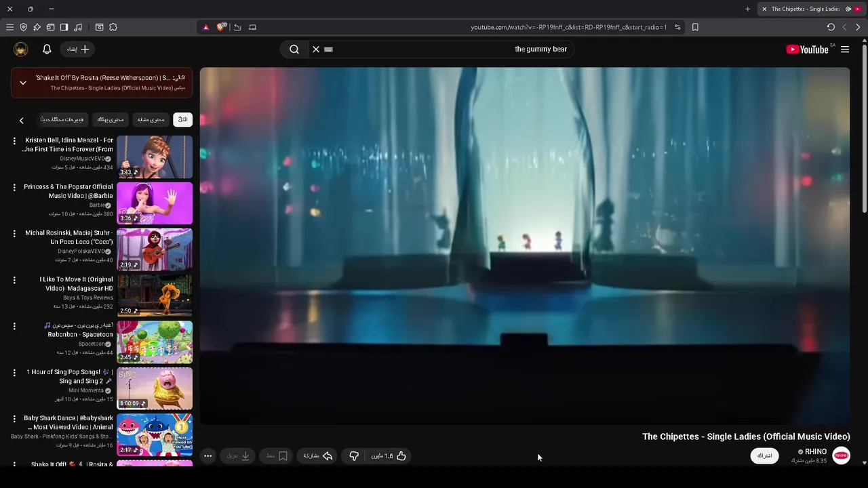Open the RHINO channel name link

[816, 451]
